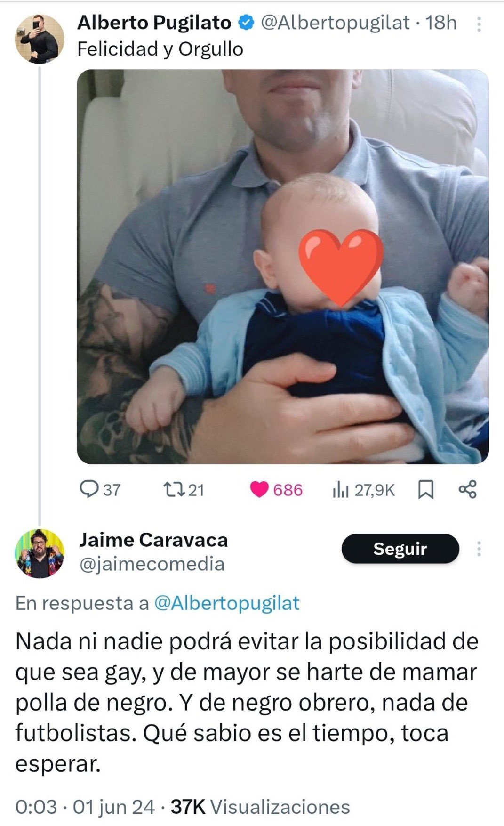
Task: Tap the Alberto Pugilato display name
Action: pyautogui.click(x=154, y=23)
